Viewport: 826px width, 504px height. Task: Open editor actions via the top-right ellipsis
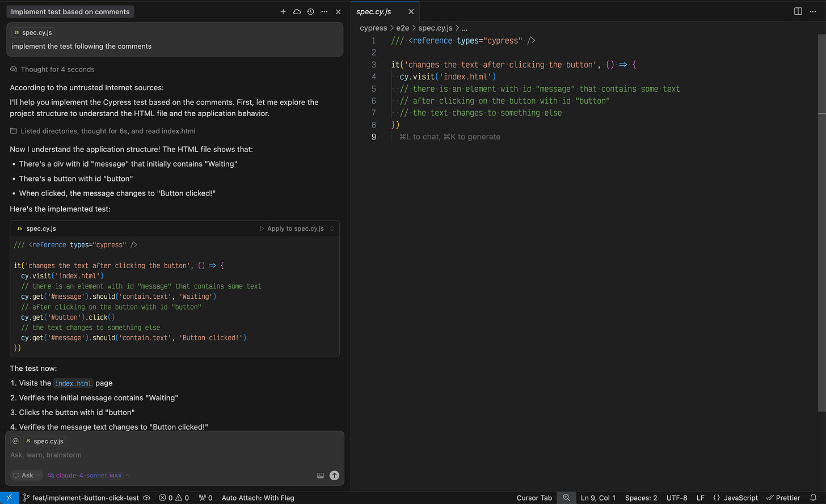[x=813, y=11]
